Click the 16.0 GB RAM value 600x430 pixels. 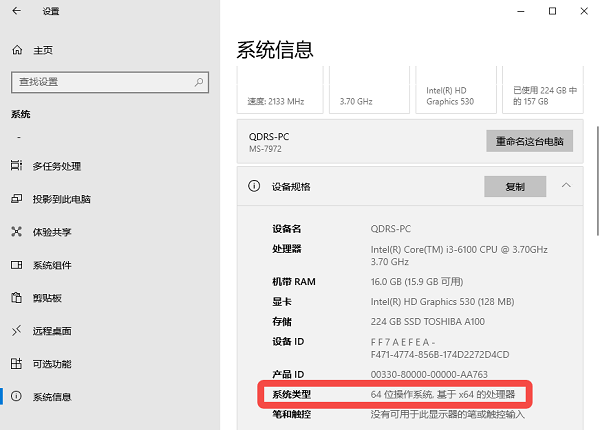(x=417, y=282)
